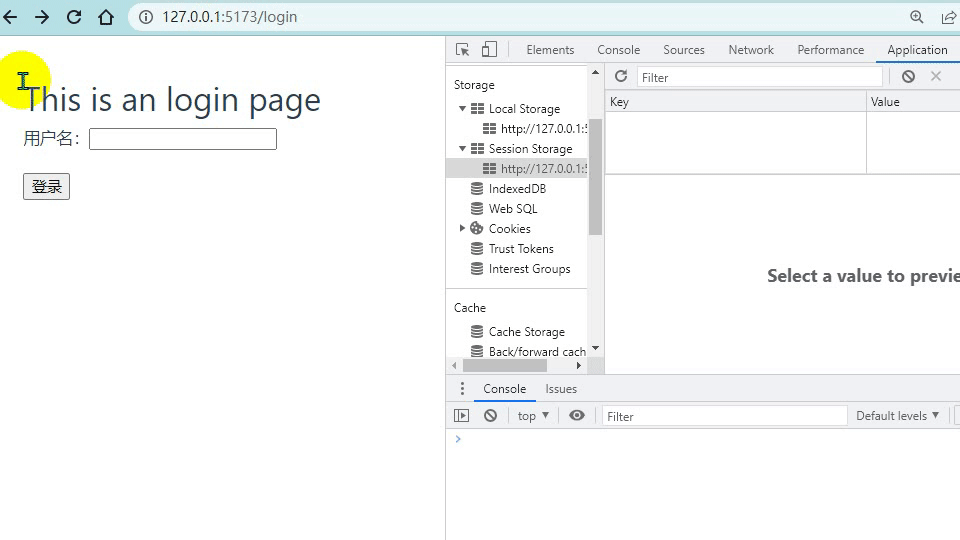Go back with the browser back arrow
Image resolution: width=960 pixels, height=540 pixels.
[x=10, y=17]
